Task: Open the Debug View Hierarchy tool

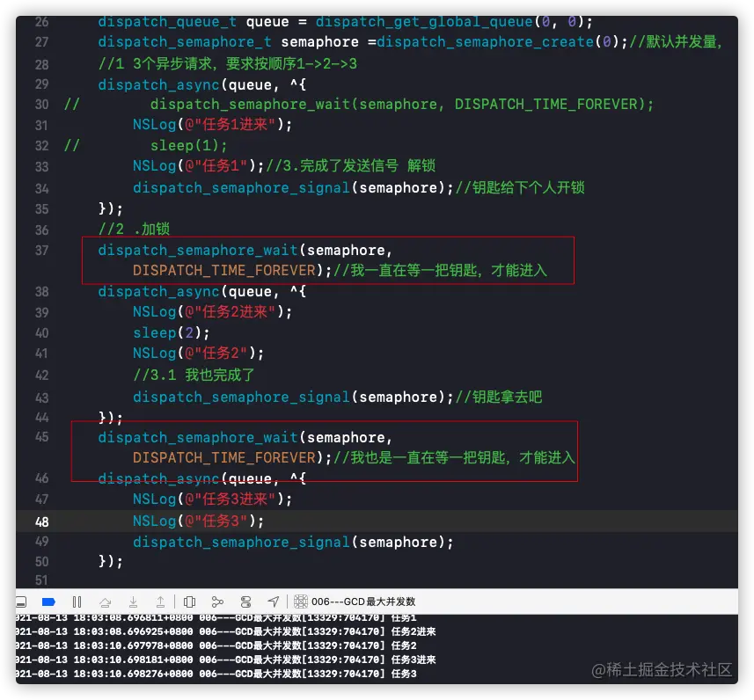Action: click(190, 602)
